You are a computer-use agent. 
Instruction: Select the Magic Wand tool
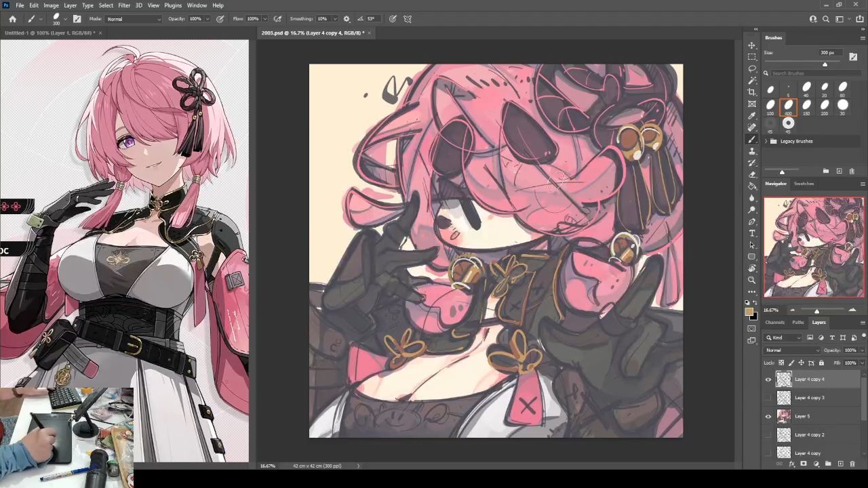[752, 81]
